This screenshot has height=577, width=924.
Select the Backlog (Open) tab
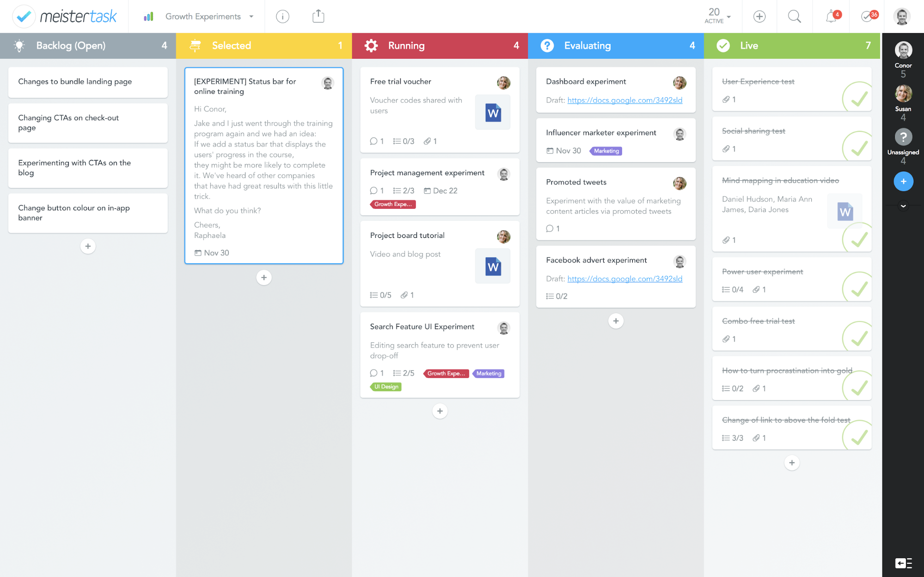point(88,45)
